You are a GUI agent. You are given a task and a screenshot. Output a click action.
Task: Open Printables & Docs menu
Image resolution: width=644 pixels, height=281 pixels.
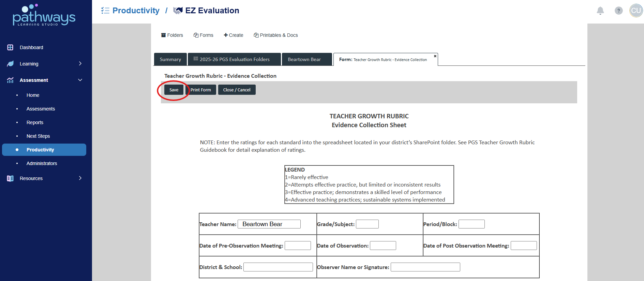coord(276,35)
